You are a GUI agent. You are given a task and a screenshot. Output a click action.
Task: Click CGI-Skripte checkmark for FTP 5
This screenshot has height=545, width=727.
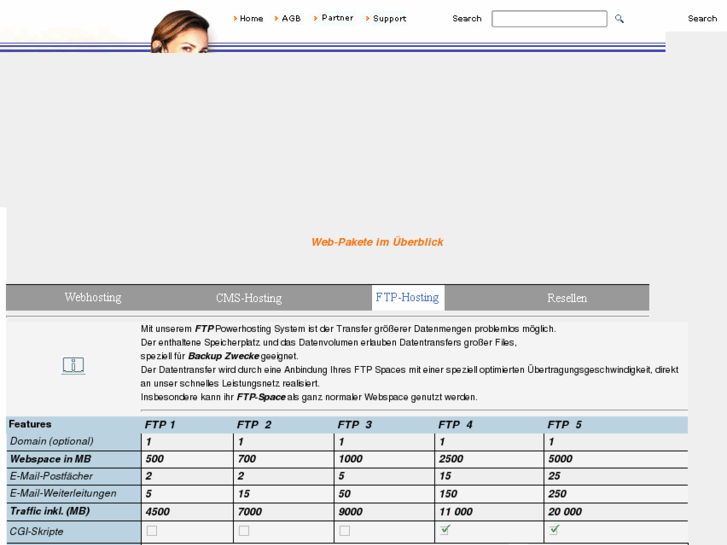[x=554, y=529]
